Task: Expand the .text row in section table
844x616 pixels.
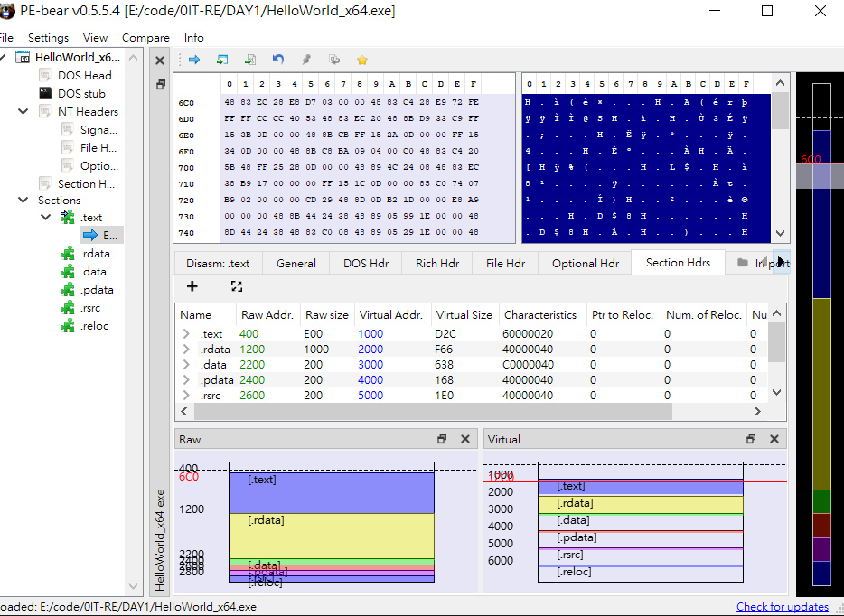Action: pos(186,334)
